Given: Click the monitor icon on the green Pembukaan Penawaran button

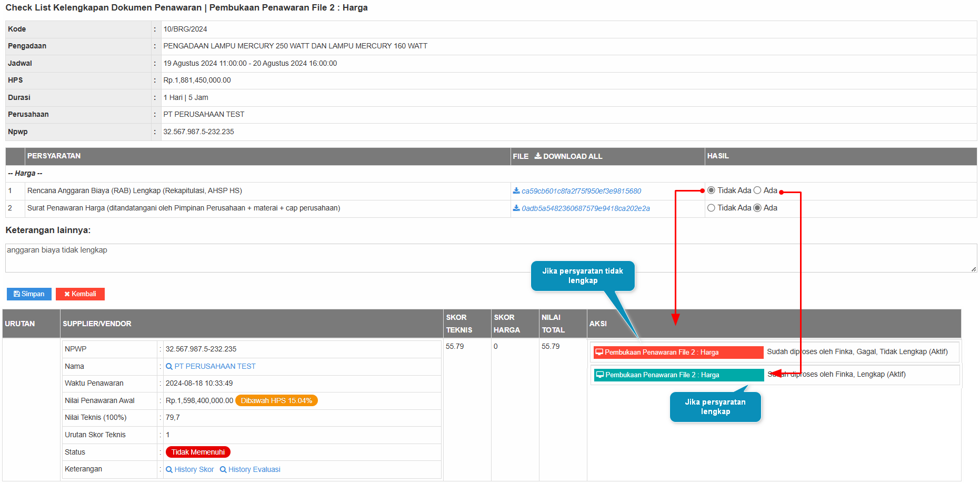Looking at the screenshot, I should (599, 375).
